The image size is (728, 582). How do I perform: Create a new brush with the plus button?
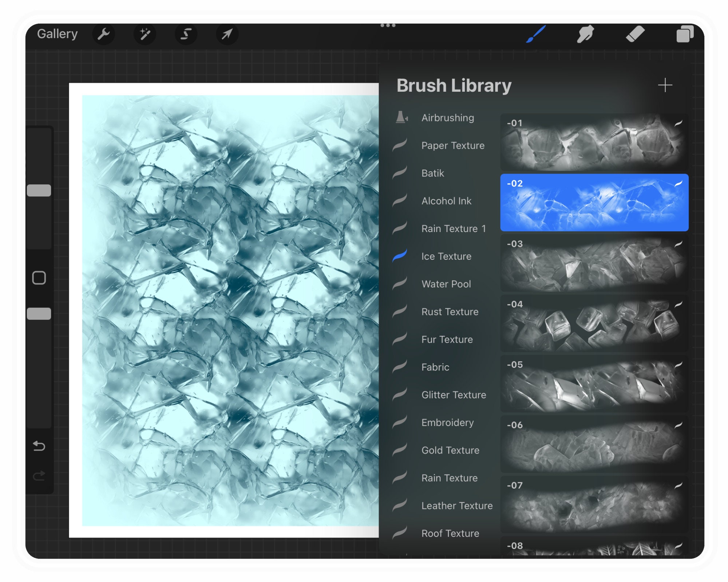point(665,85)
